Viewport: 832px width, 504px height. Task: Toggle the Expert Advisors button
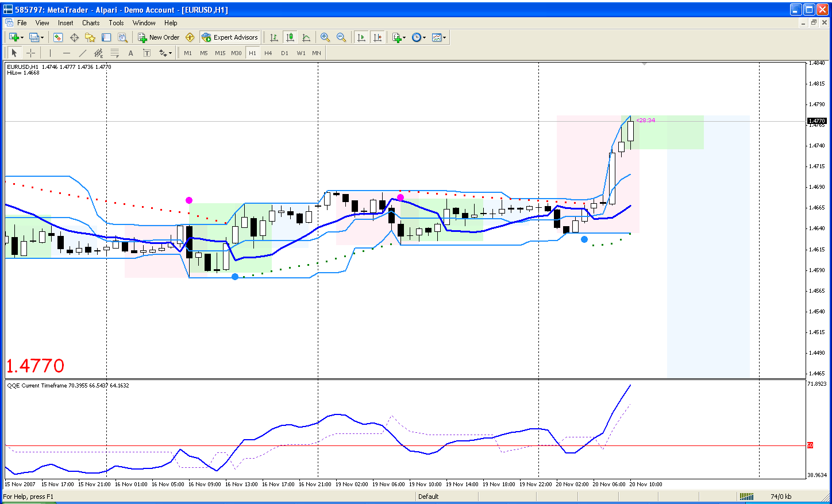click(x=230, y=37)
